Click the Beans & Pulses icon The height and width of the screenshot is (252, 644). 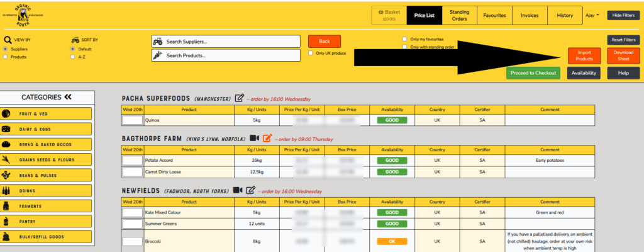tap(6, 175)
